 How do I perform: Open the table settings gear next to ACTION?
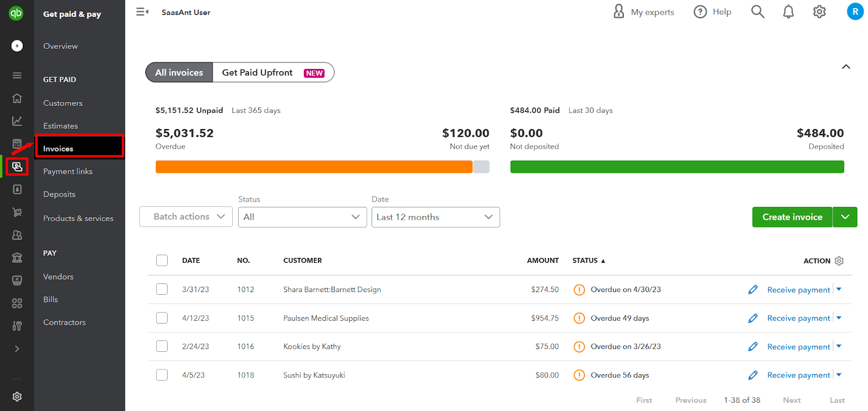(x=839, y=261)
